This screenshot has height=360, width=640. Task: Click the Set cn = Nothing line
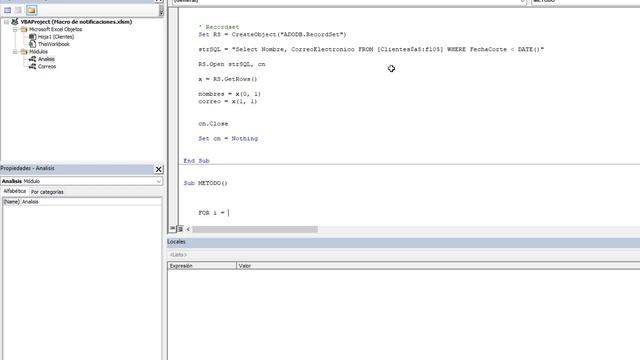228,139
